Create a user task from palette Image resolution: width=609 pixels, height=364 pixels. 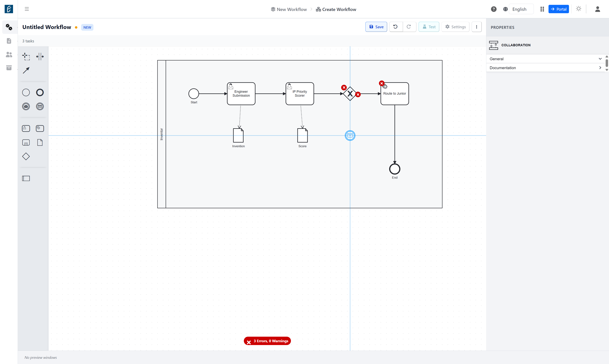pos(26,128)
